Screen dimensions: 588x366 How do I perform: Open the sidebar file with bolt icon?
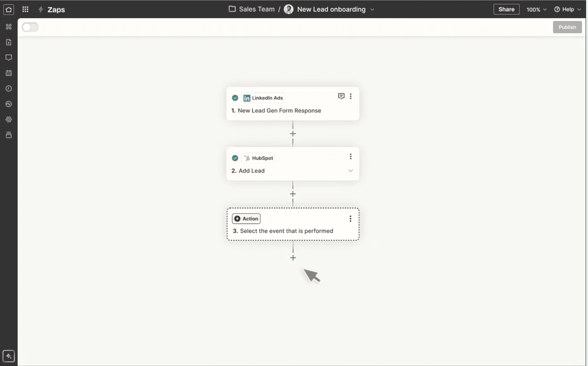[x=9, y=42]
